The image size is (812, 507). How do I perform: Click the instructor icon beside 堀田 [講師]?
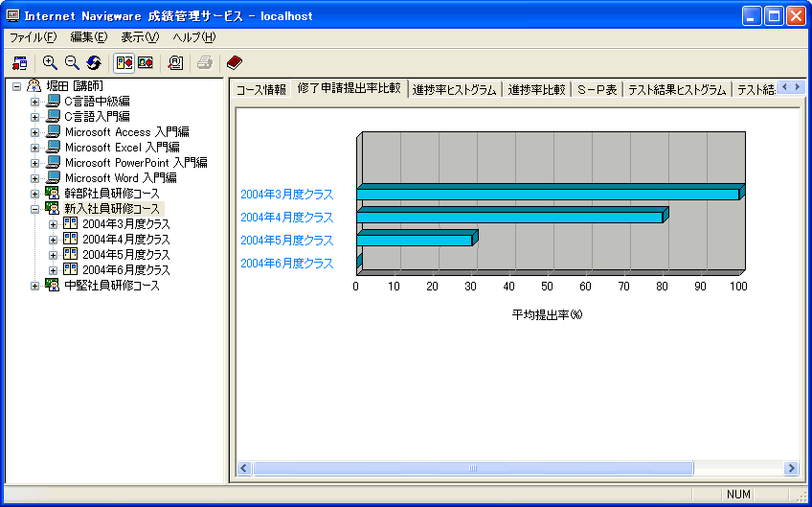point(34,85)
